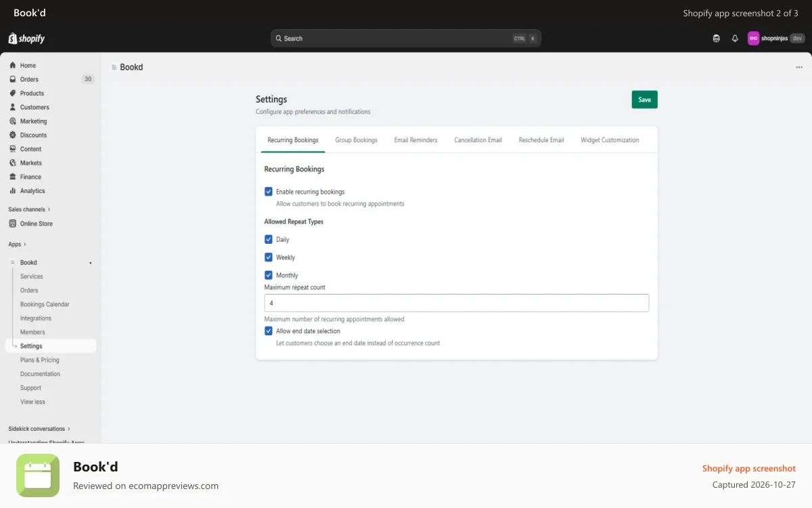The width and height of the screenshot is (812, 508).
Task: Click the Orders count badge 30
Action: coord(88,79)
